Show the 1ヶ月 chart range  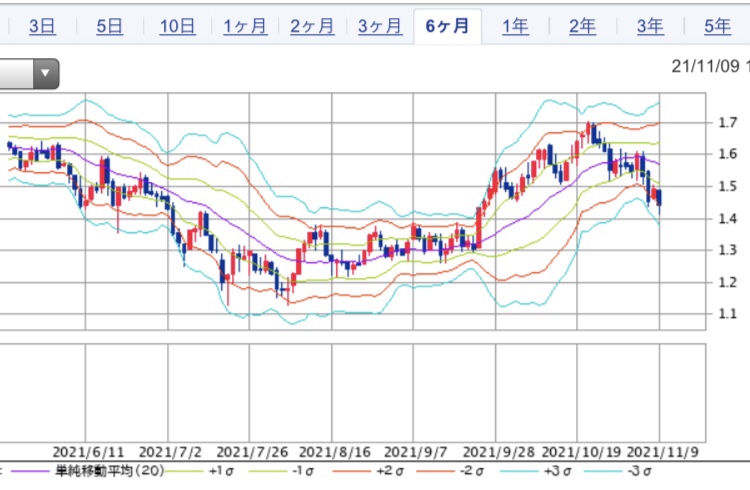pyautogui.click(x=244, y=27)
